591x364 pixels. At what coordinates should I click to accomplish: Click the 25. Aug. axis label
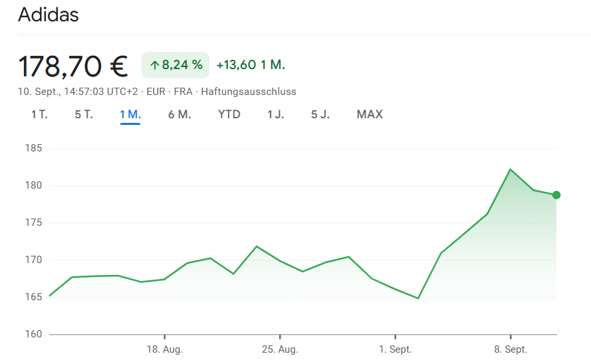280,349
